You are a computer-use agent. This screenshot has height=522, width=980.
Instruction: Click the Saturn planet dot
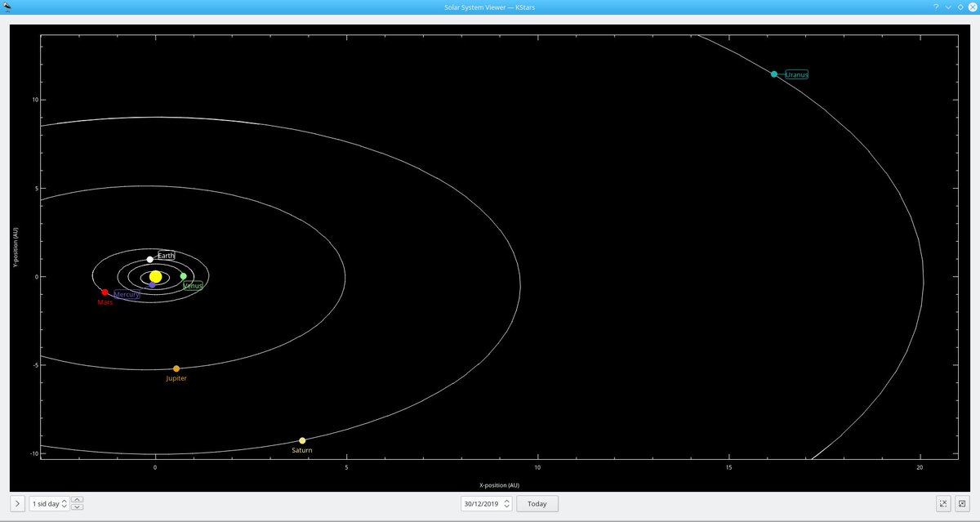302,440
